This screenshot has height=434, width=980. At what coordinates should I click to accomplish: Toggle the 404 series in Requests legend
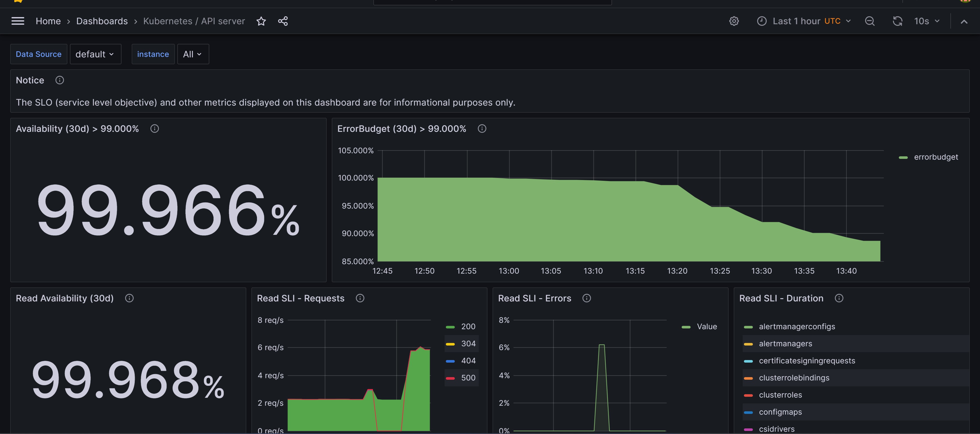(x=468, y=361)
